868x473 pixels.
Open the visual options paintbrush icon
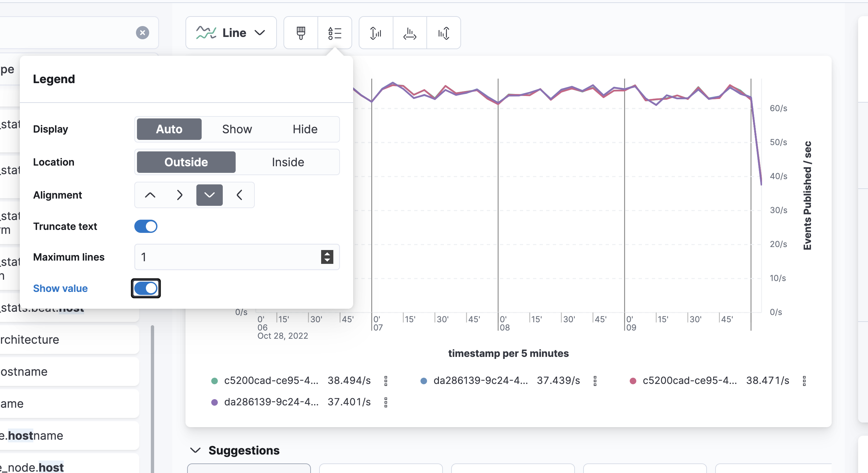pos(301,33)
